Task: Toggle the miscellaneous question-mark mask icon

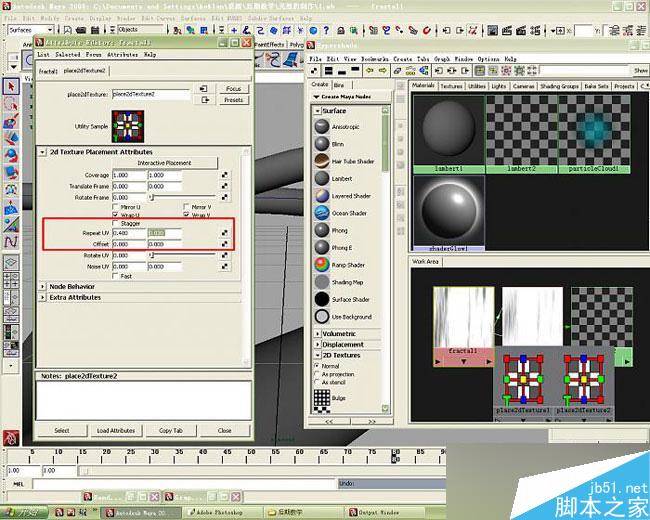Action: 326,30
